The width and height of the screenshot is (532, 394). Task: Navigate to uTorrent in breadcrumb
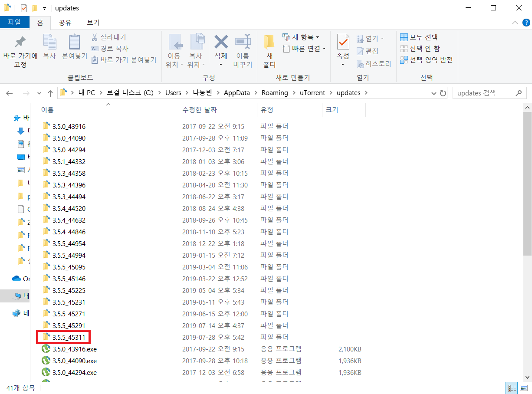(x=312, y=93)
